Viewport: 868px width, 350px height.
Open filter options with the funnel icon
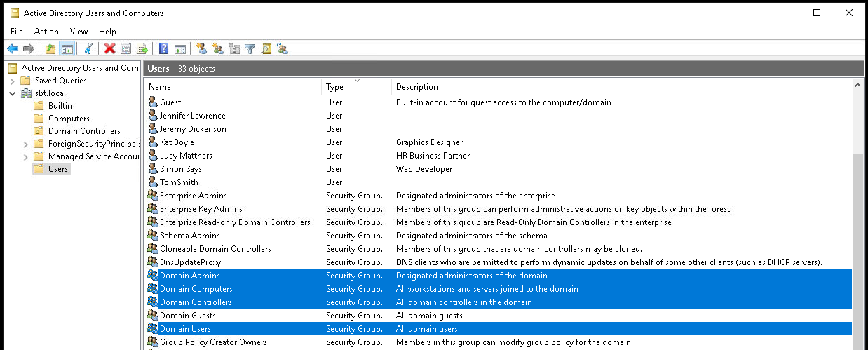(250, 48)
